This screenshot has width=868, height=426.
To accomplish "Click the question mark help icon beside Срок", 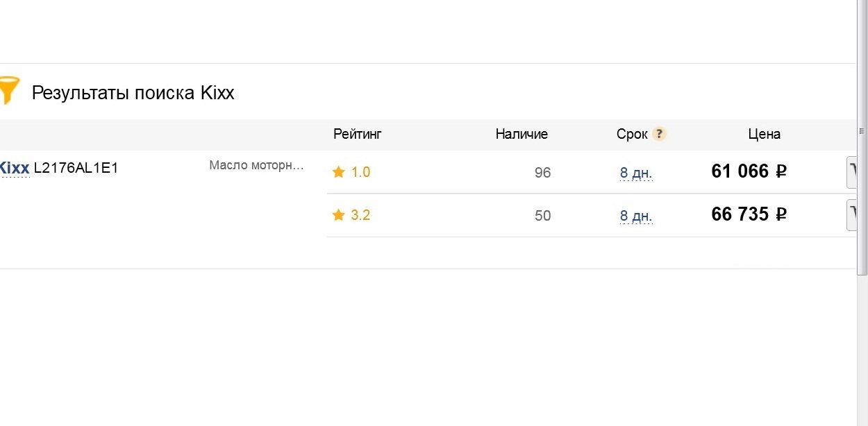I will pyautogui.click(x=659, y=134).
